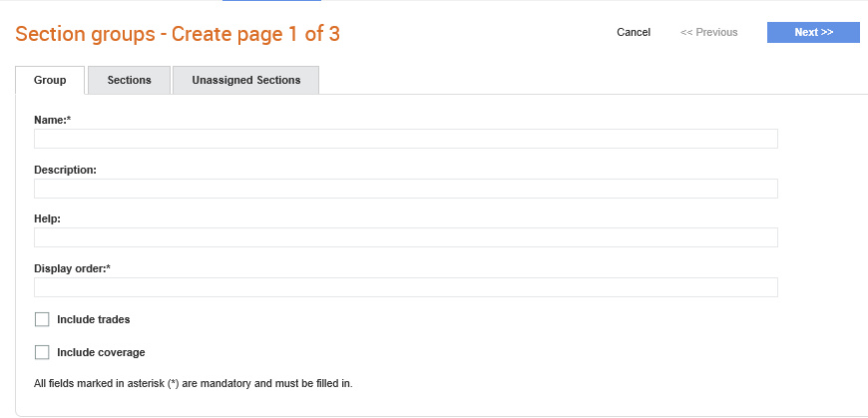Click the 'Description:' field label
The image size is (868, 418).
65,170
